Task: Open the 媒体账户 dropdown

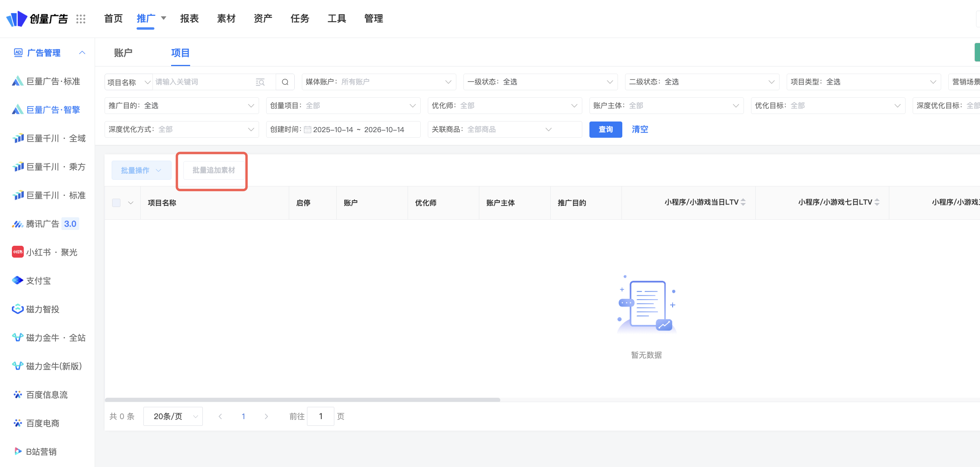Action: (x=379, y=82)
